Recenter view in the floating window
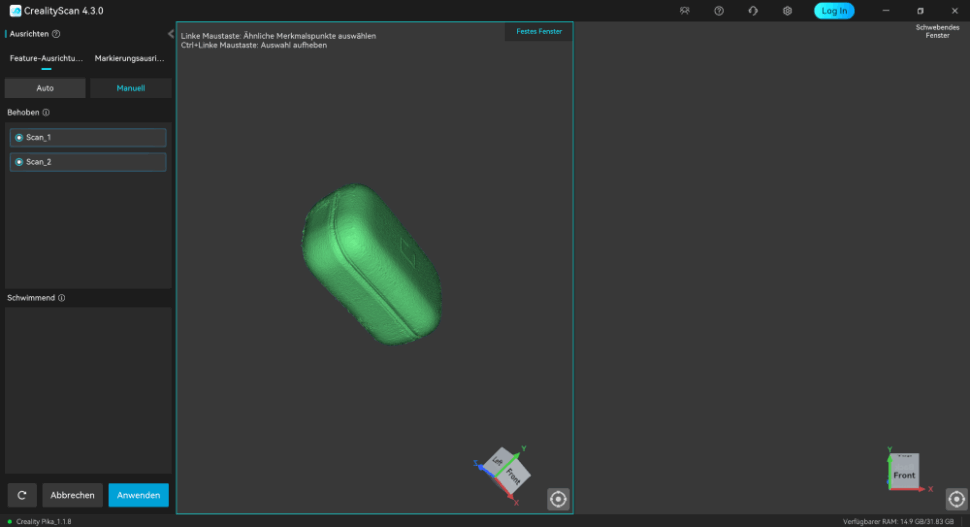Screen dimensions: 970x527 tap(956, 499)
